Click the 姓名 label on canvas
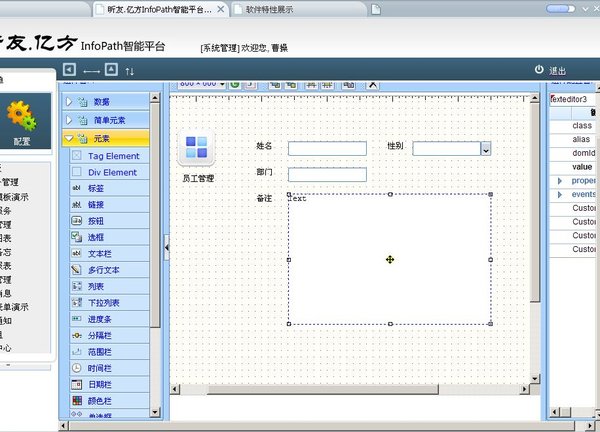Viewport: 600px width, 432px height. pyautogui.click(x=264, y=146)
